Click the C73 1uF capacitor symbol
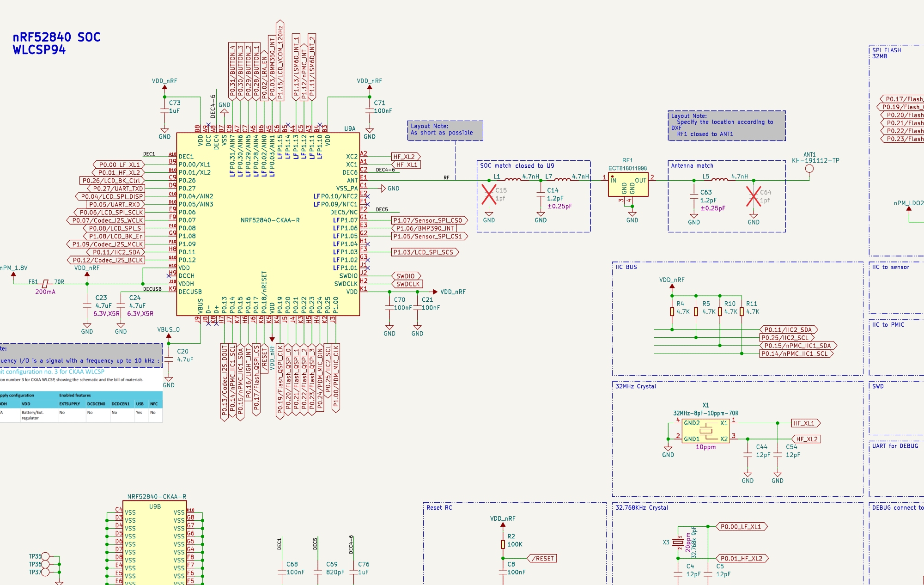 [164, 111]
